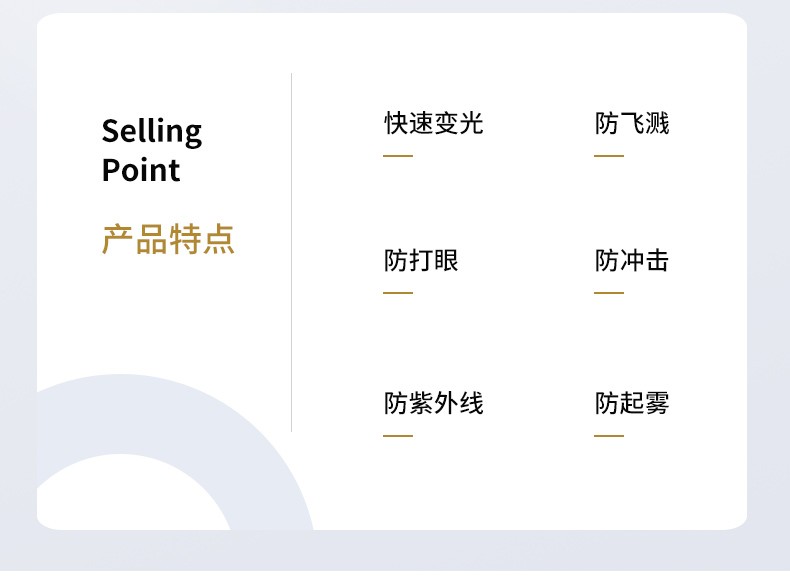The height and width of the screenshot is (576, 790).
Task: Click gold underline below 防飞溅
Action: pyautogui.click(x=609, y=156)
